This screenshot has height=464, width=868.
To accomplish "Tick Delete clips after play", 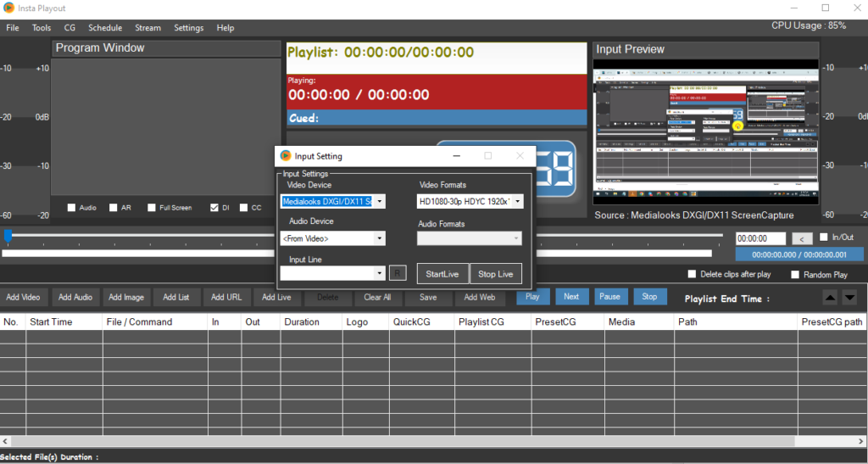I will [693, 275].
